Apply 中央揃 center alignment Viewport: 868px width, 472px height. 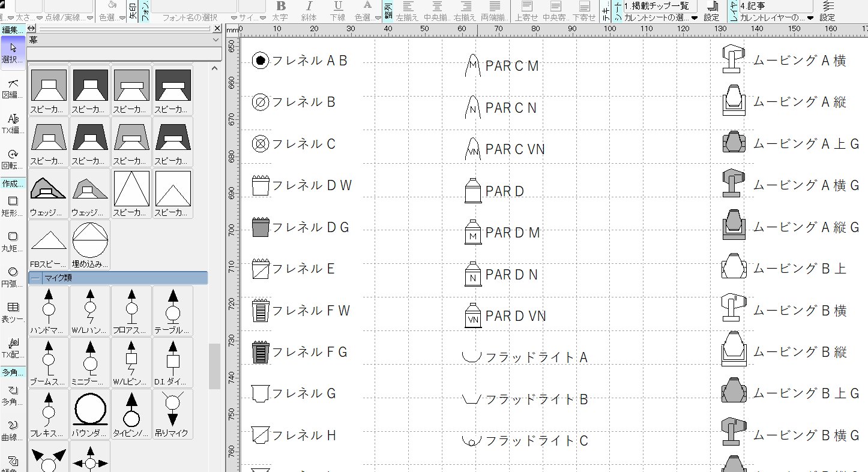coord(437,11)
